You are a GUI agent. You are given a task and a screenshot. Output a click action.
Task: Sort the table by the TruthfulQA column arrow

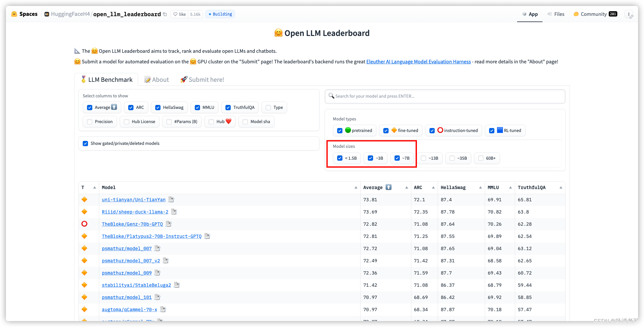pyautogui.click(x=561, y=187)
